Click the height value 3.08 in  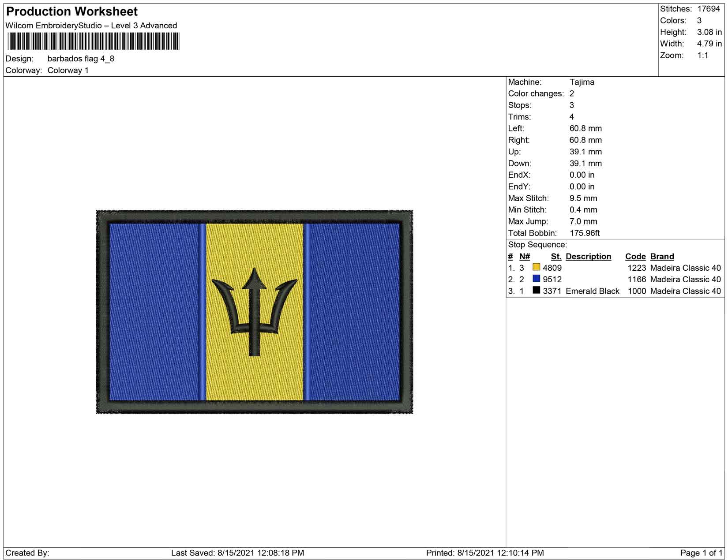(709, 32)
